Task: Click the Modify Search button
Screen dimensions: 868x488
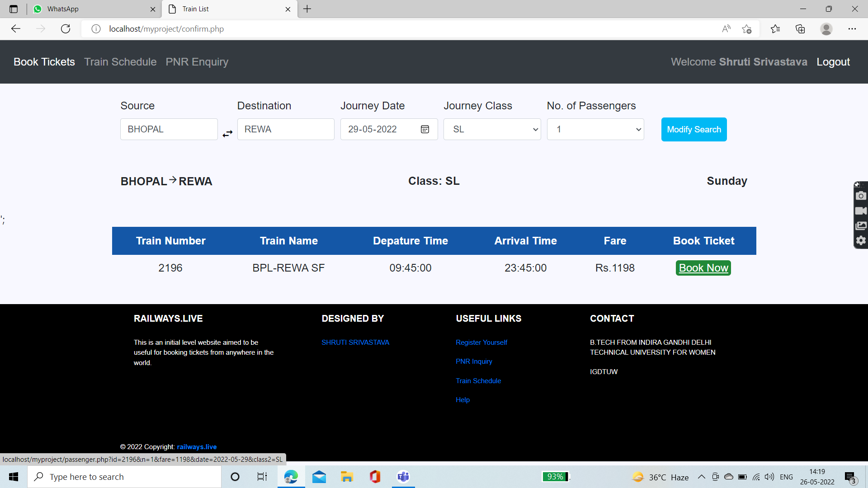Action: pos(694,129)
